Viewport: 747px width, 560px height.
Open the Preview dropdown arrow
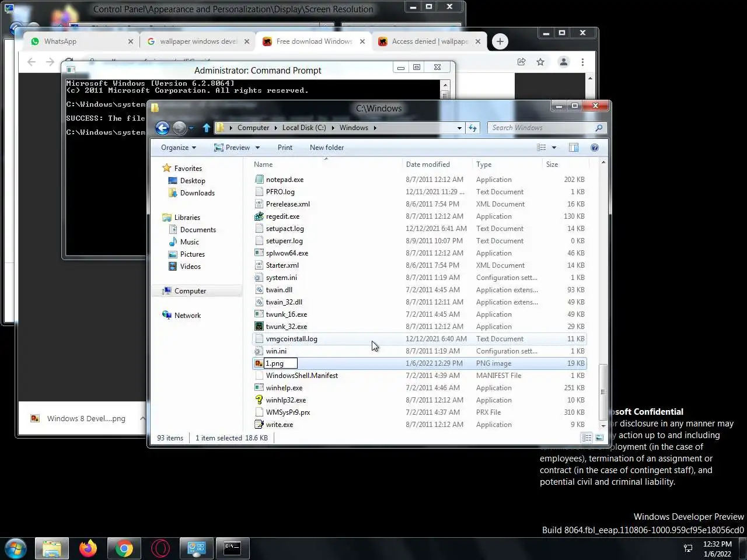pos(257,148)
